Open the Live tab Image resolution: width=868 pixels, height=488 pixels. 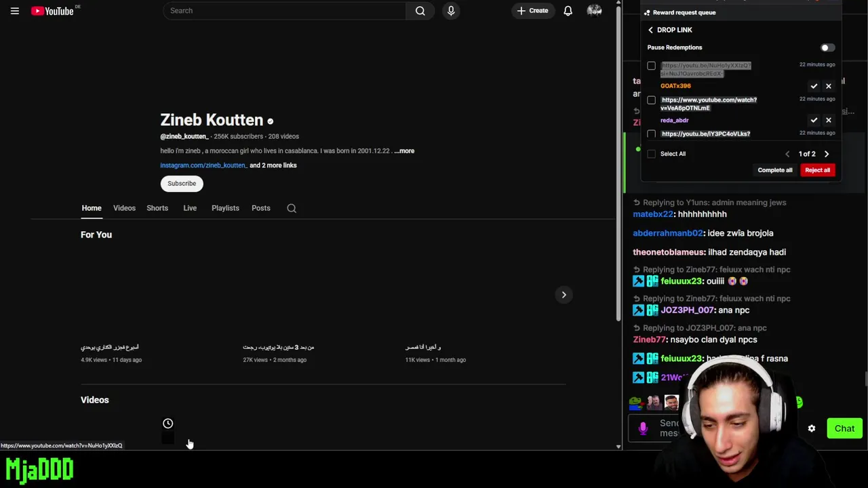[190, 208]
